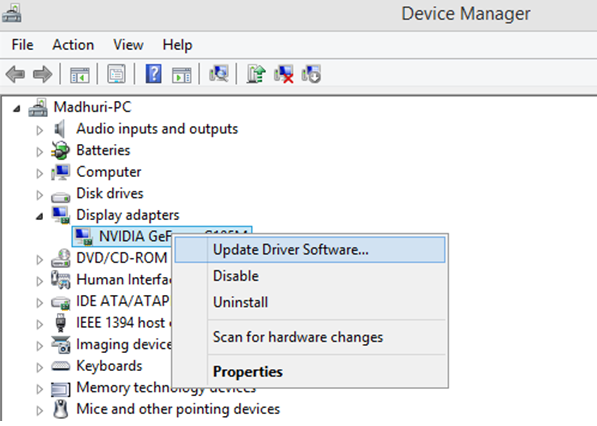
Task: Open the View menu
Action: [x=128, y=45]
